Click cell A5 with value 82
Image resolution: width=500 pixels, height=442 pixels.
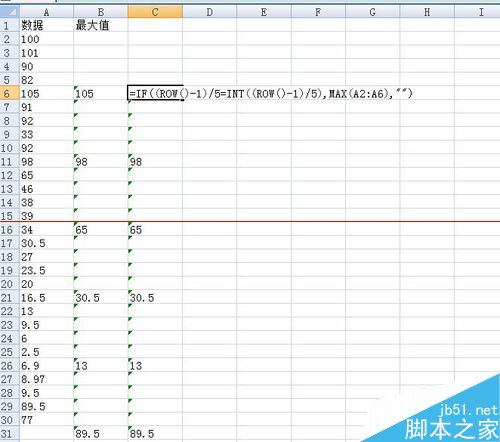(47, 80)
